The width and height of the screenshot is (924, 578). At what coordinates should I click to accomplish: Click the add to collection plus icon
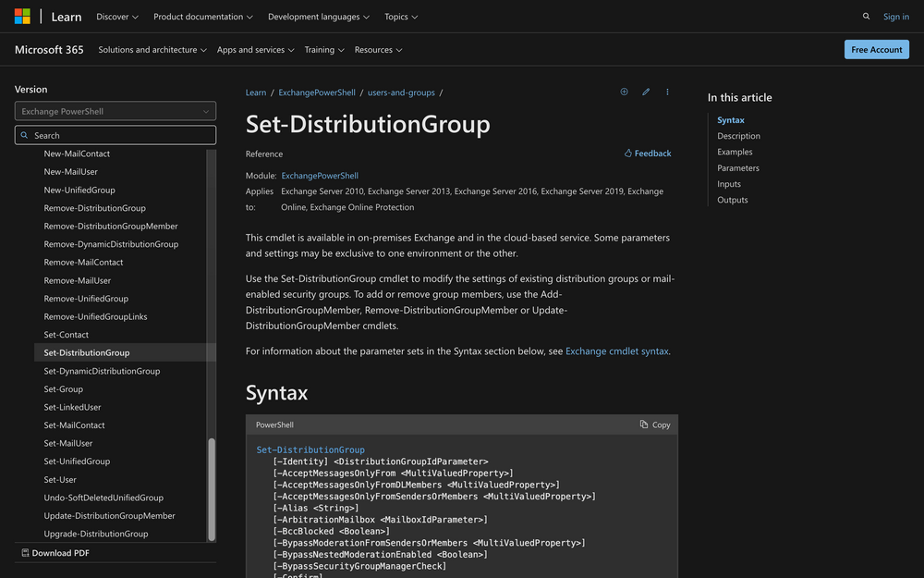pyautogui.click(x=624, y=92)
